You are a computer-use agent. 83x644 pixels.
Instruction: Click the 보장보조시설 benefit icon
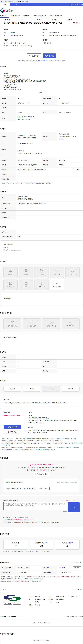(x=41, y=285)
